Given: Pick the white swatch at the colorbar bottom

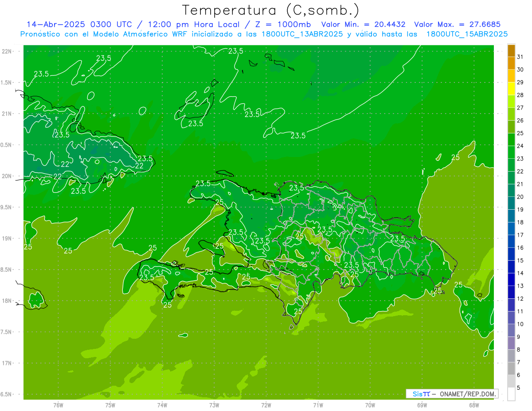Looking at the screenshot, I should pos(511,394).
